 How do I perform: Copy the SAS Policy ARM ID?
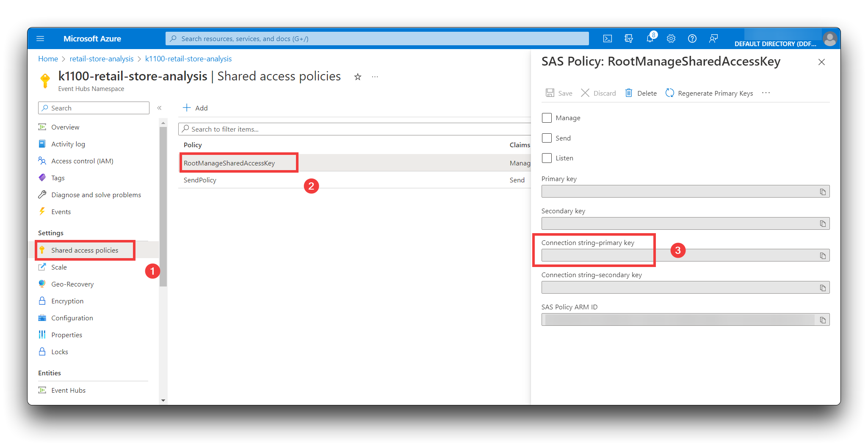pyautogui.click(x=823, y=320)
